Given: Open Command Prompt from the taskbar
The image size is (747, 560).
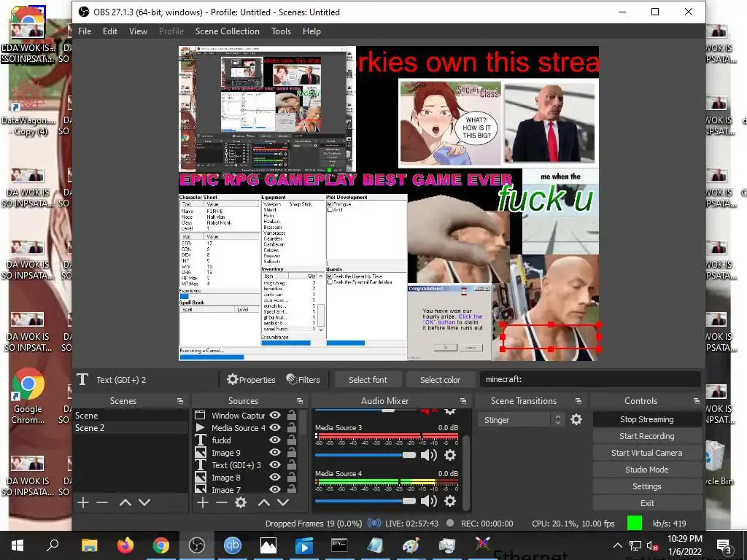Looking at the screenshot, I should tap(339, 545).
